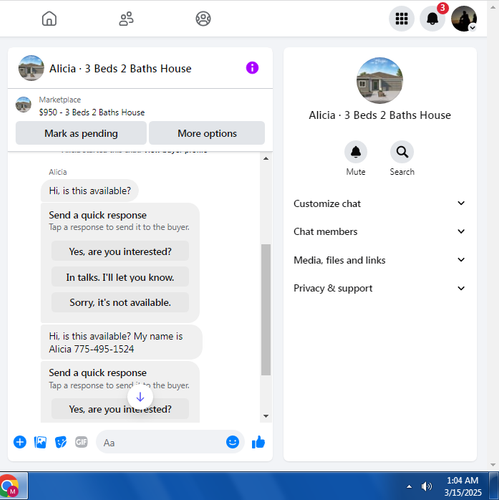Viewport: 499px width, 500px height.
Task: Attach a photo with the image icon
Action: [40, 442]
